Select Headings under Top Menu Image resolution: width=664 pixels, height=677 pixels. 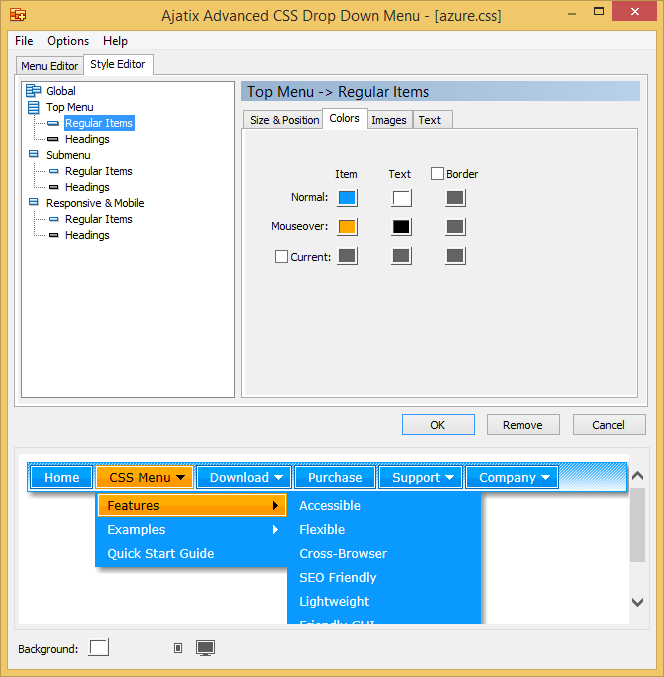pos(87,139)
